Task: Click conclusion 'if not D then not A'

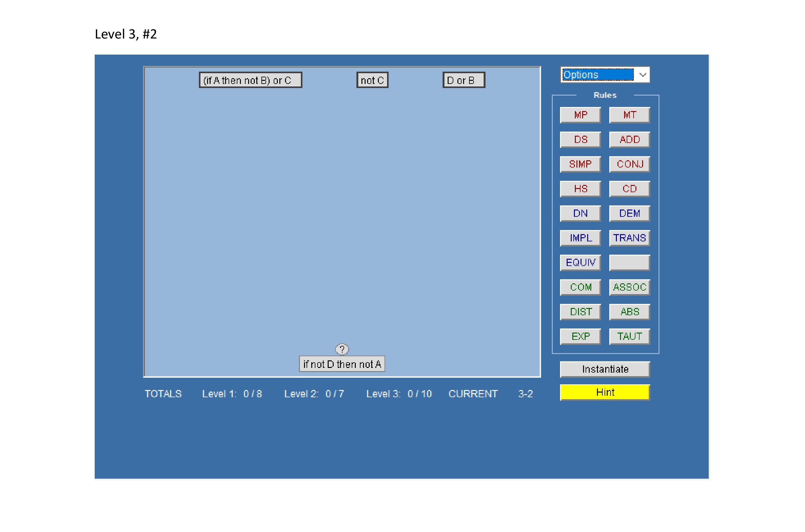Action: [342, 364]
